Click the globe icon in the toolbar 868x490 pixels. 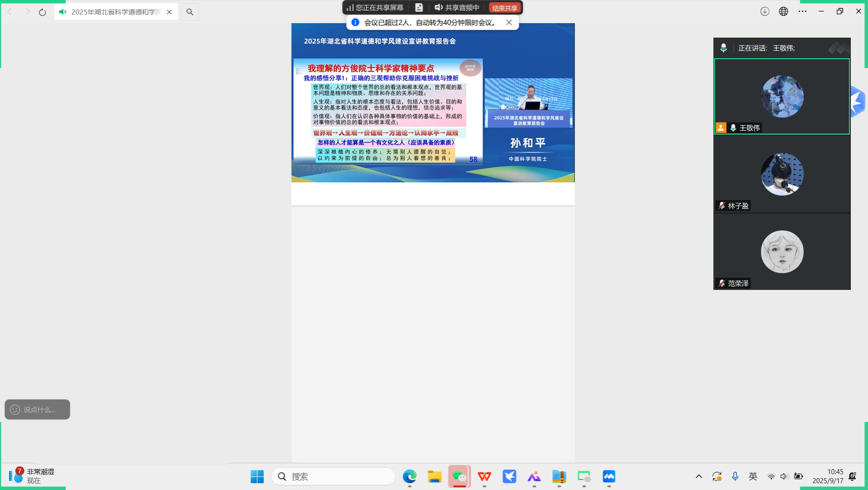(783, 11)
